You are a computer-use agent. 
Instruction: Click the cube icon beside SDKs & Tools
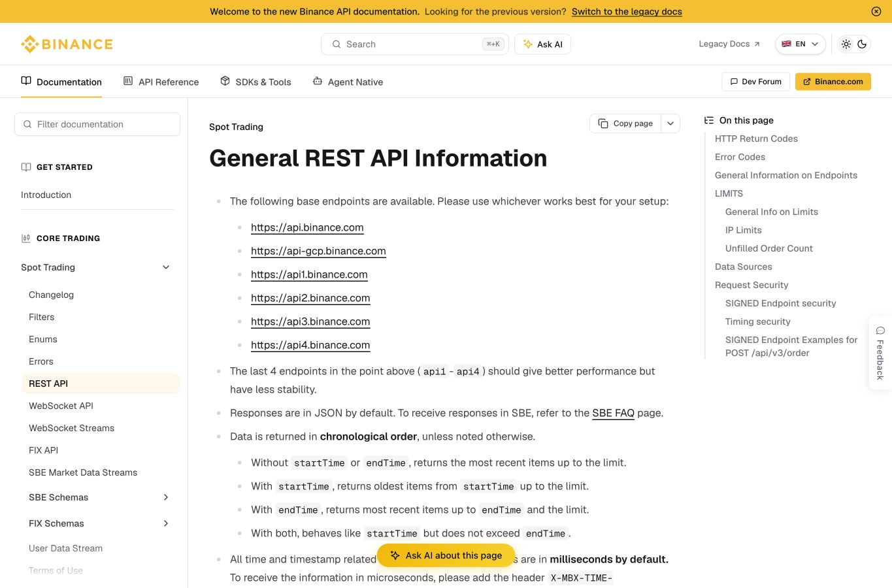[225, 81]
